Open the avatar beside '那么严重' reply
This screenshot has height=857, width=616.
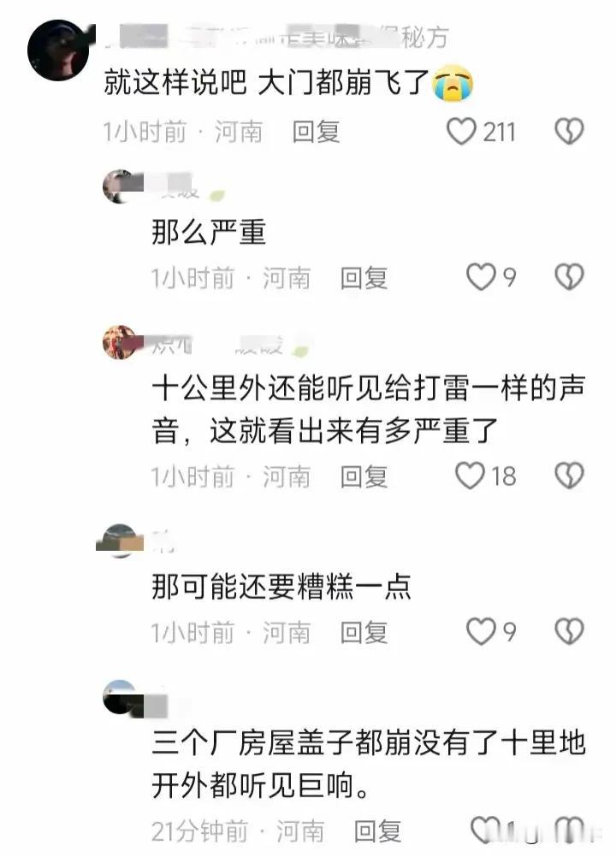(121, 187)
